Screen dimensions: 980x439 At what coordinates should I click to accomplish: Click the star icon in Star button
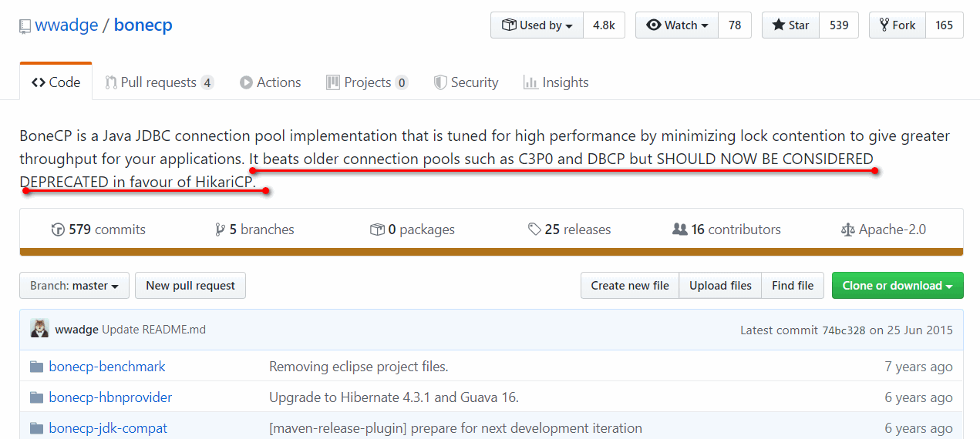pyautogui.click(x=778, y=25)
